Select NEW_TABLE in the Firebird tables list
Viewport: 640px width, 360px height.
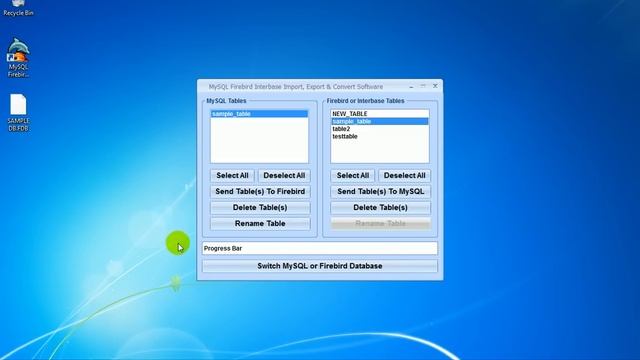(380, 114)
